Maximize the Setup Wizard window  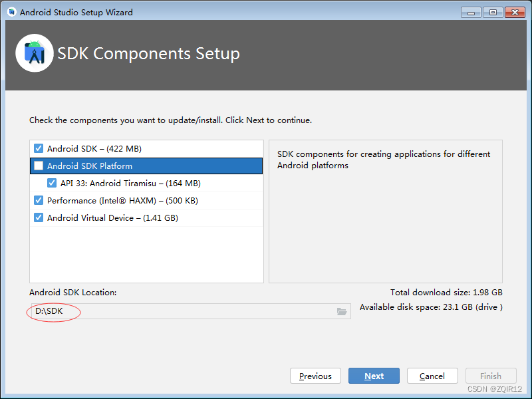coord(493,13)
